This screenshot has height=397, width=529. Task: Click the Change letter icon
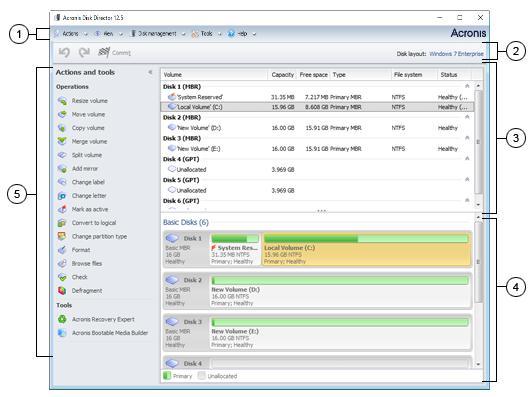click(62, 196)
